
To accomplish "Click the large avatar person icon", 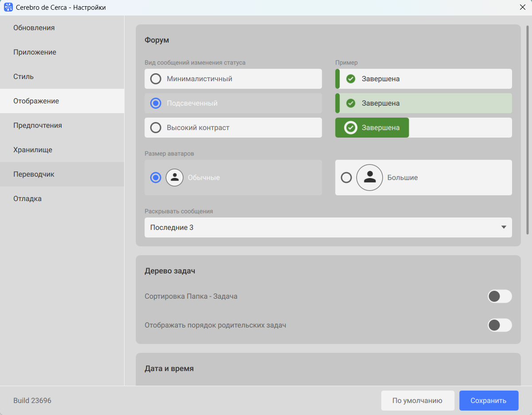I will point(369,178).
